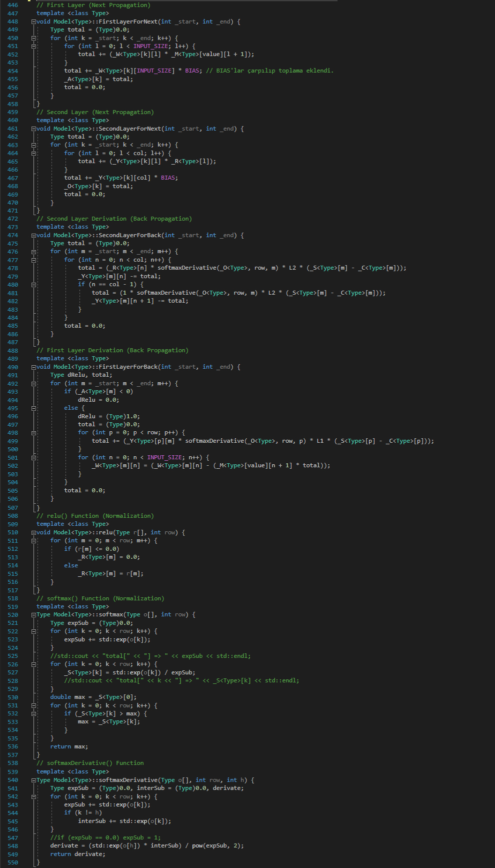Click the commented-out 'if (expSub == 0.0)' line
The image size is (495, 868).
point(105,837)
